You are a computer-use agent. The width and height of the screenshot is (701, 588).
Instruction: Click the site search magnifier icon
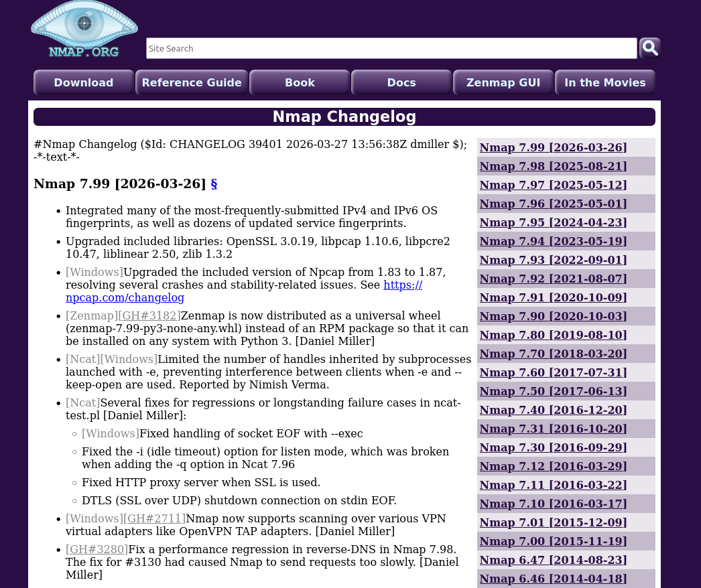point(649,48)
